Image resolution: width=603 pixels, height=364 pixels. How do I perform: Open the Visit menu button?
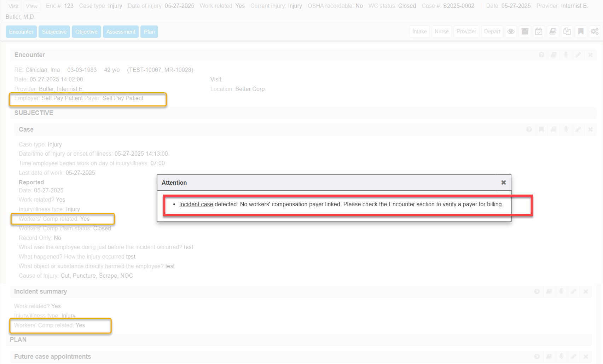[x=13, y=6]
